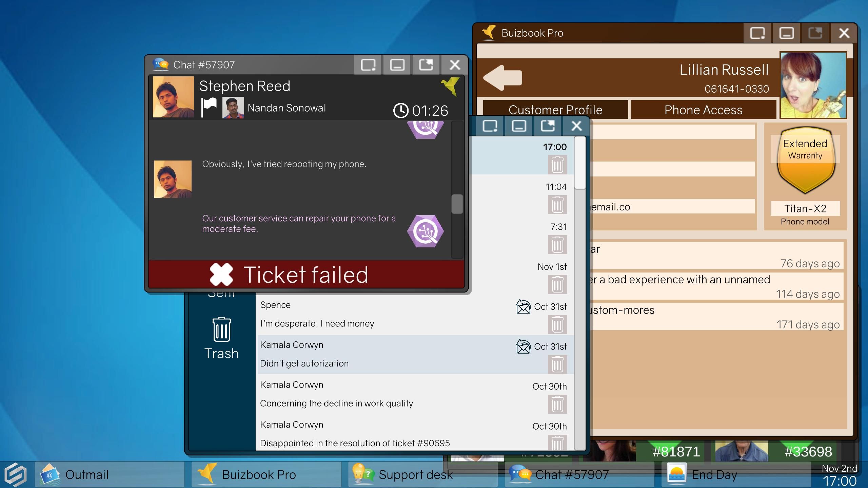The height and width of the screenshot is (488, 868).
Task: Click the replied envelope icon on Spence's email
Action: (x=523, y=306)
